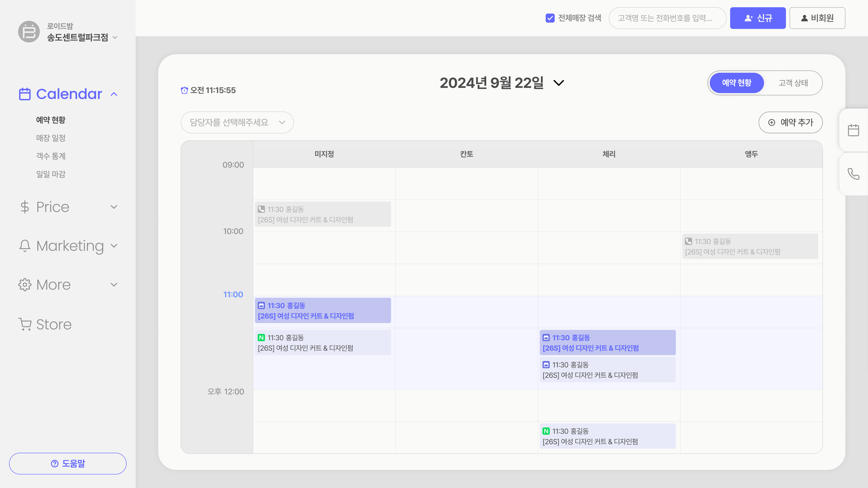Open the right-edge phone panel icon

[x=853, y=174]
